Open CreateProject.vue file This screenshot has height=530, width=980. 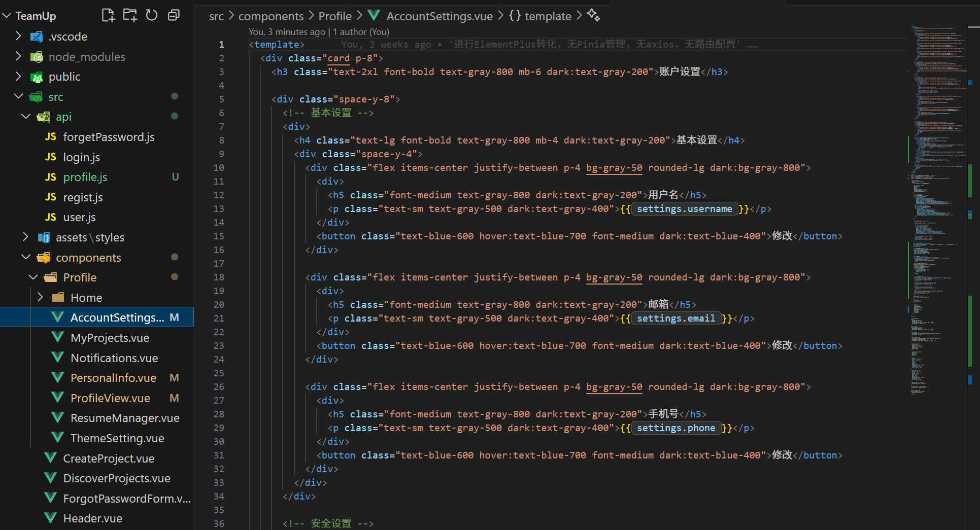point(109,458)
